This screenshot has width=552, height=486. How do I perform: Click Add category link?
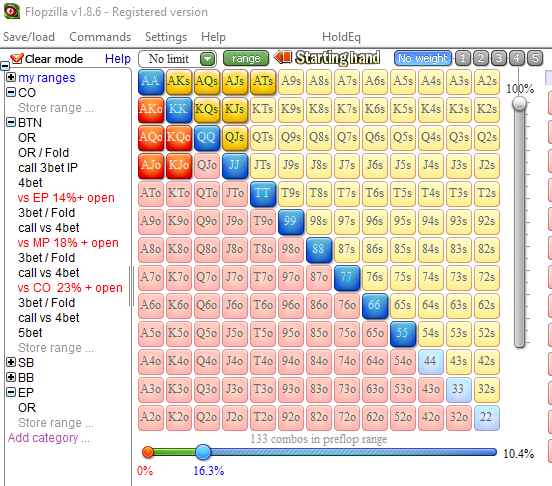coord(49,438)
